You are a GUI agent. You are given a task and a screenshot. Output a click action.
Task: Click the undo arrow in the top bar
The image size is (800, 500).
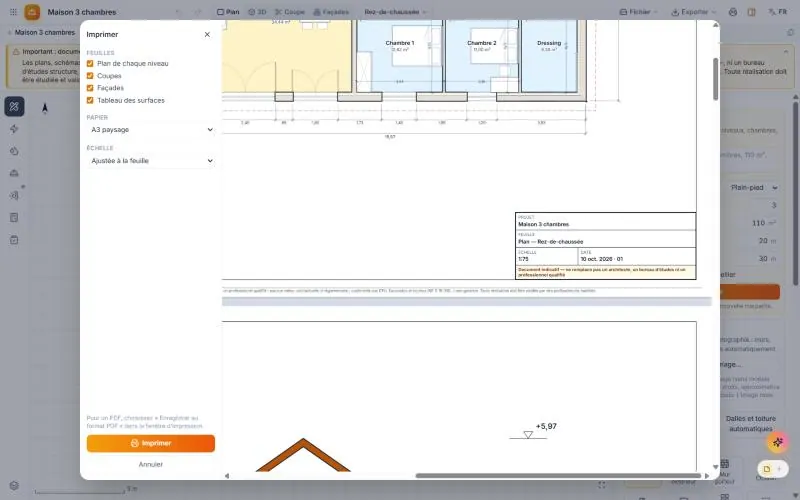pyautogui.click(x=178, y=12)
